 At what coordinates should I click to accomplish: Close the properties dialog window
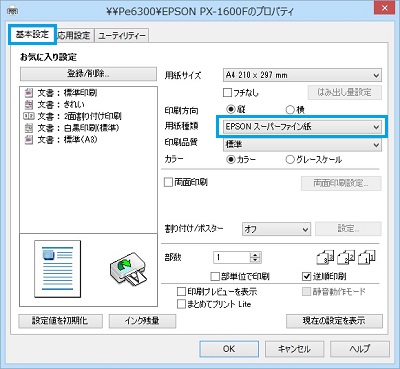point(384,8)
